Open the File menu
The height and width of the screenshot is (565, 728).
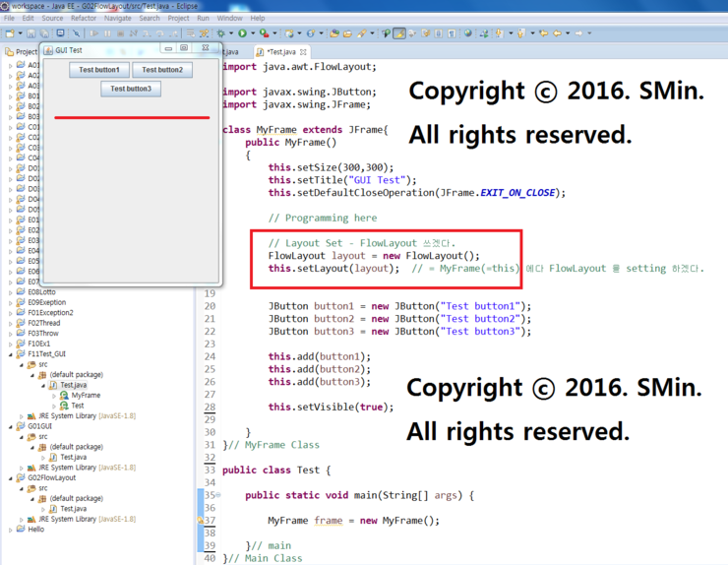click(x=9, y=18)
